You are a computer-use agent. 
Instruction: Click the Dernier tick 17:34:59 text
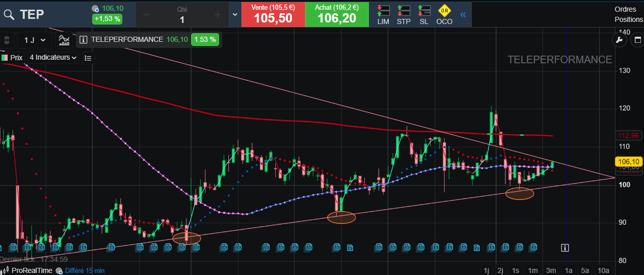[x=34, y=259]
